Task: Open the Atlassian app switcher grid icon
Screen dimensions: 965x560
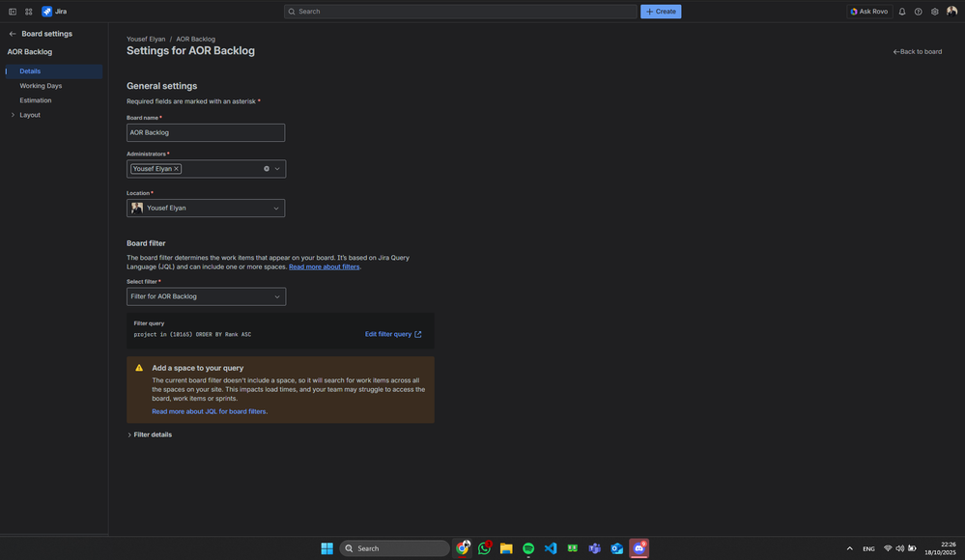Action: click(27, 11)
